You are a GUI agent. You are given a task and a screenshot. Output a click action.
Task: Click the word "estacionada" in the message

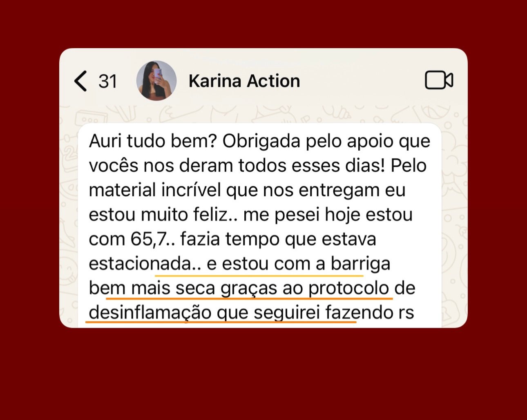(x=140, y=264)
